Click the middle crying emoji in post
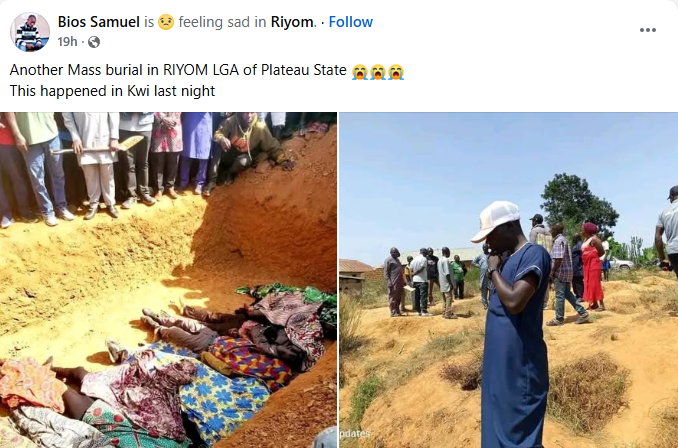This screenshot has height=448, width=678. coord(378,72)
